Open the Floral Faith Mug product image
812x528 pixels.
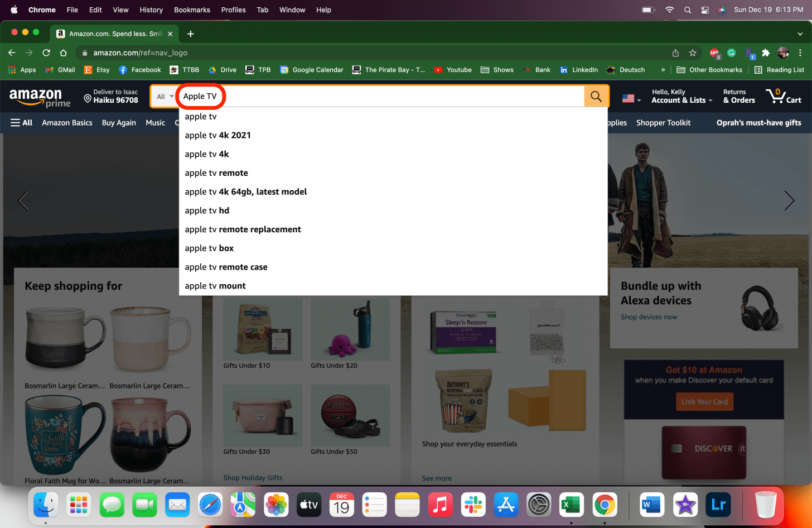[65, 434]
